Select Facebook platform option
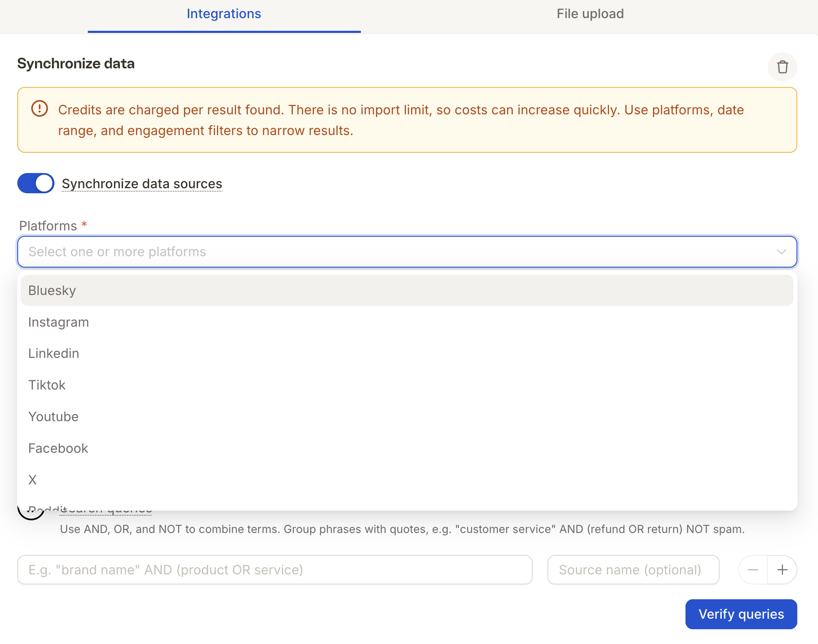 pyautogui.click(x=407, y=448)
